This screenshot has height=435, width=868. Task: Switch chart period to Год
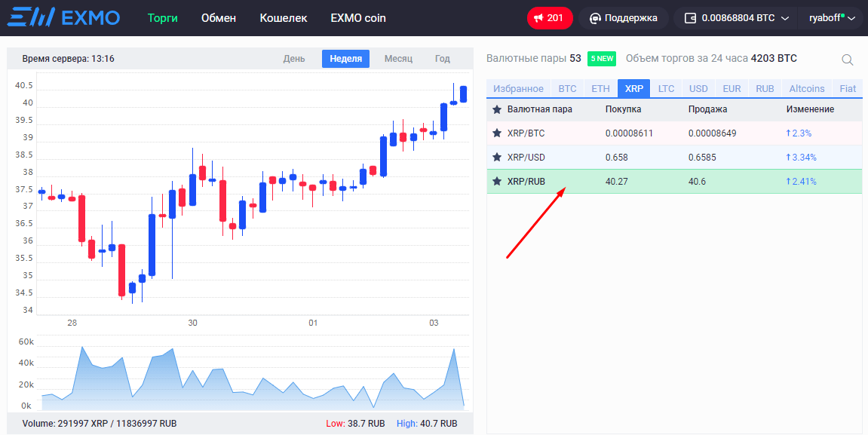click(443, 59)
